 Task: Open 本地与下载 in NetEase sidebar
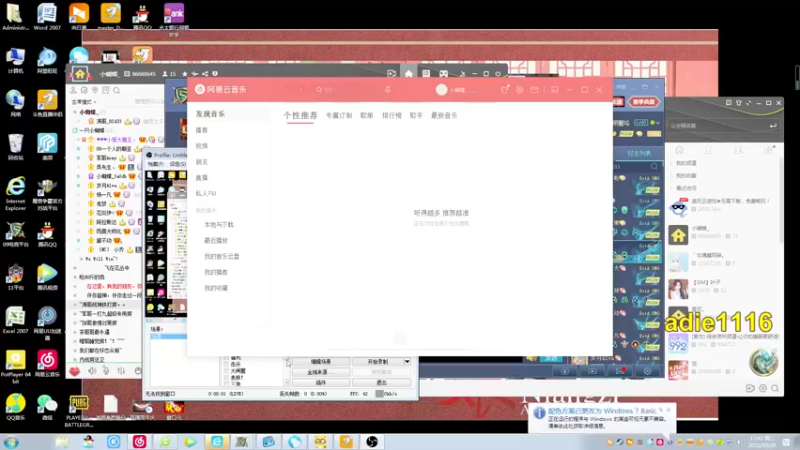tap(219, 224)
